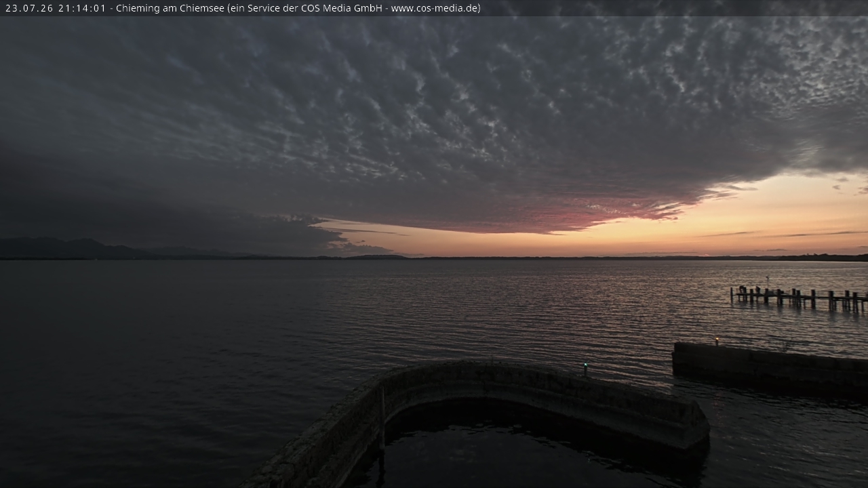Click the curved stone harbor wall
Screen dimensions: 868x488
coord(475,413)
